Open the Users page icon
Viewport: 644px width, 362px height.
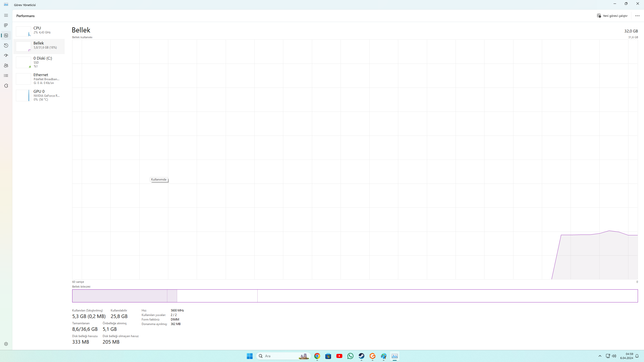6,66
